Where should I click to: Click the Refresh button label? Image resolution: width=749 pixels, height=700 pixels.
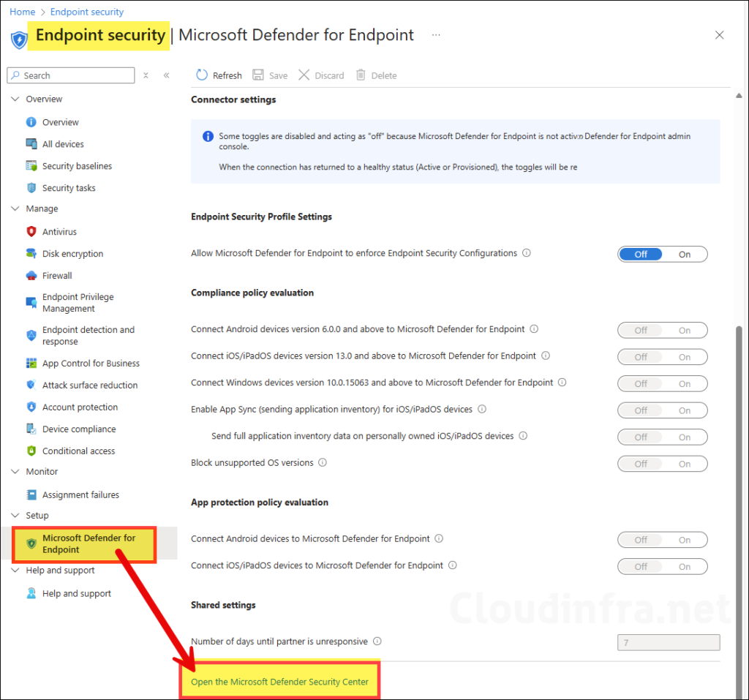click(x=227, y=75)
